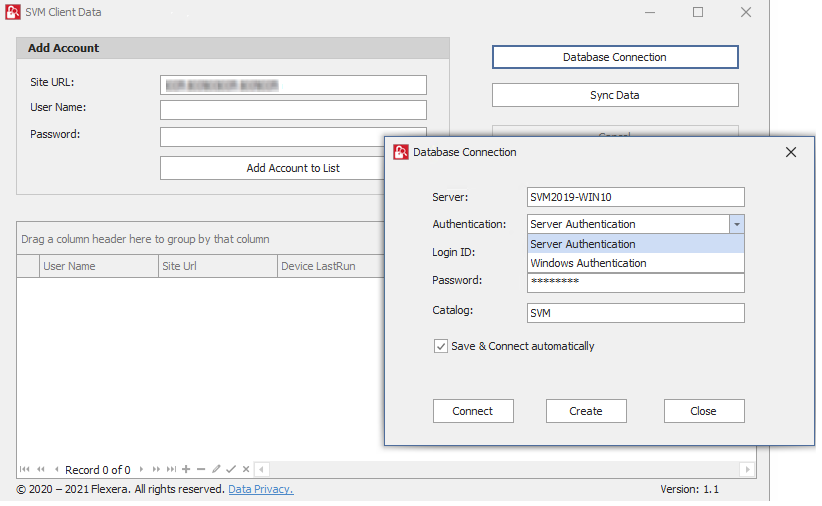
Task: Focus the database Password field
Action: (635, 283)
